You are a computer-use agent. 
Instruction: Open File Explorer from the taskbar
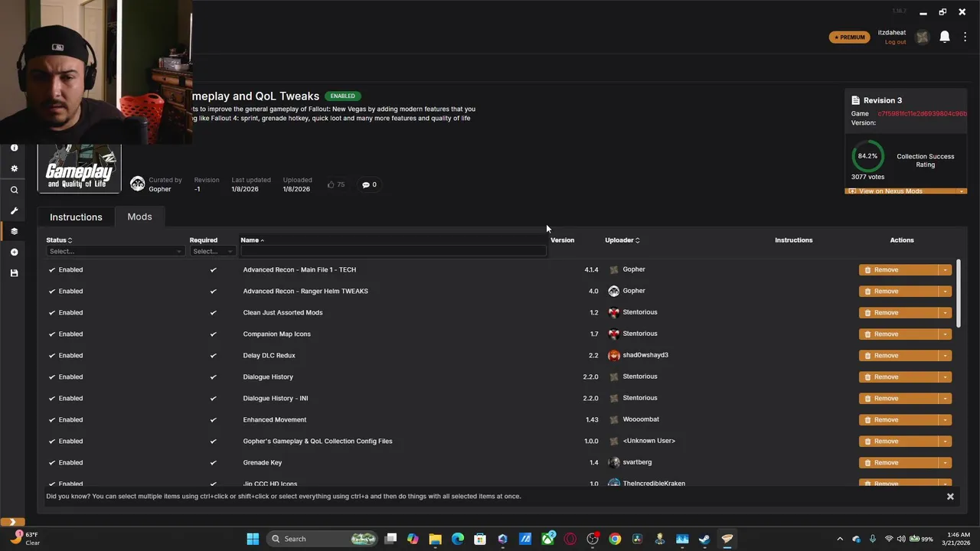coord(435,539)
